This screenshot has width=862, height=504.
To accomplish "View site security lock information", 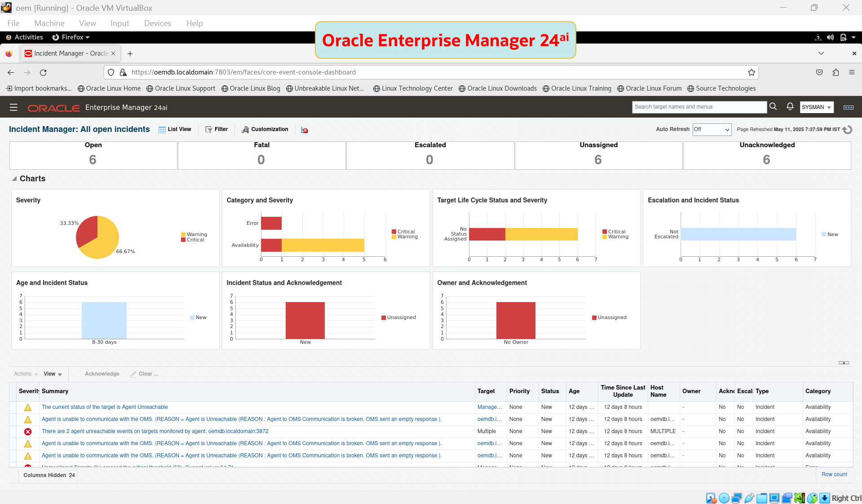I will (123, 72).
